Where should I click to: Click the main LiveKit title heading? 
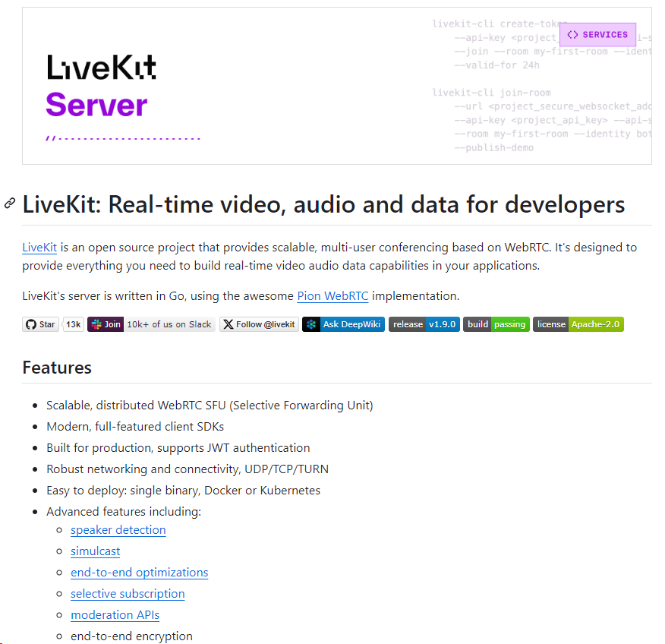[323, 204]
